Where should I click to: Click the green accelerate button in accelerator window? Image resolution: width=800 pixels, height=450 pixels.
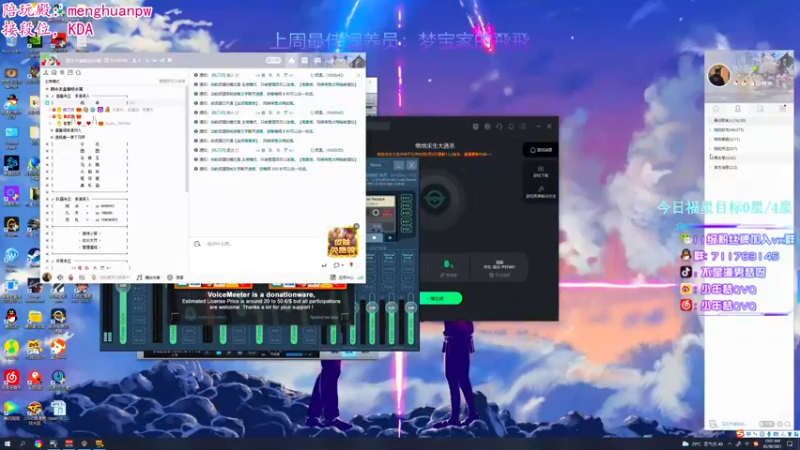(x=440, y=298)
